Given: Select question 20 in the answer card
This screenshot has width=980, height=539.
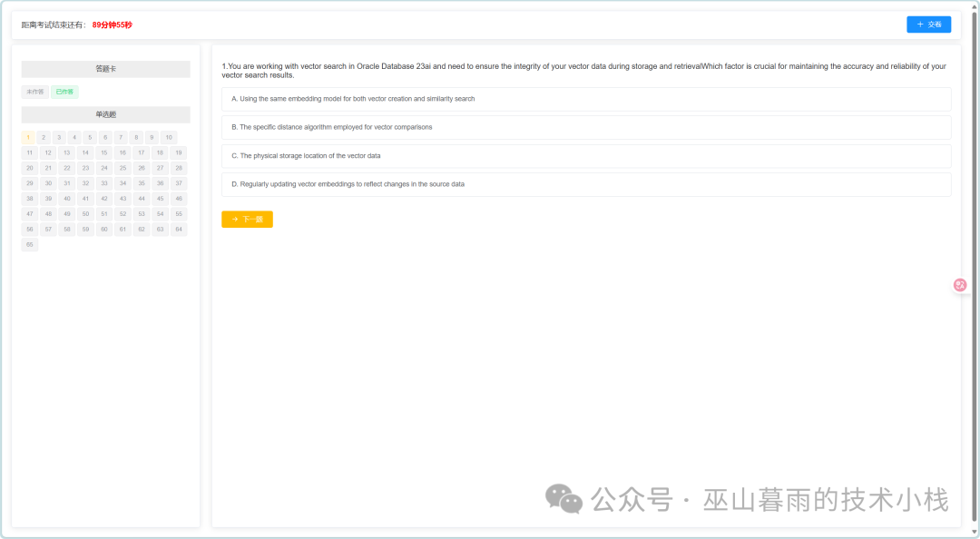Looking at the screenshot, I should tap(29, 168).
